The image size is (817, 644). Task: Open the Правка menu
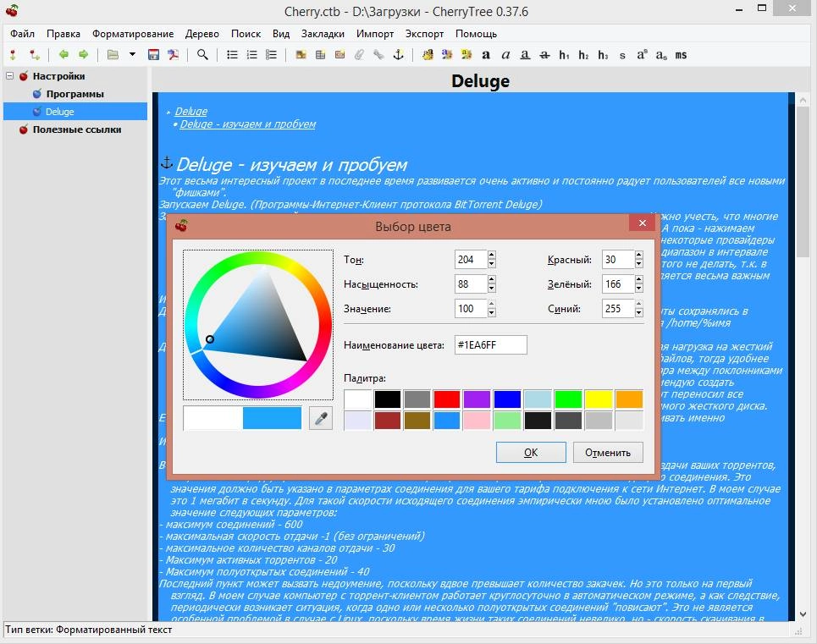(x=63, y=34)
